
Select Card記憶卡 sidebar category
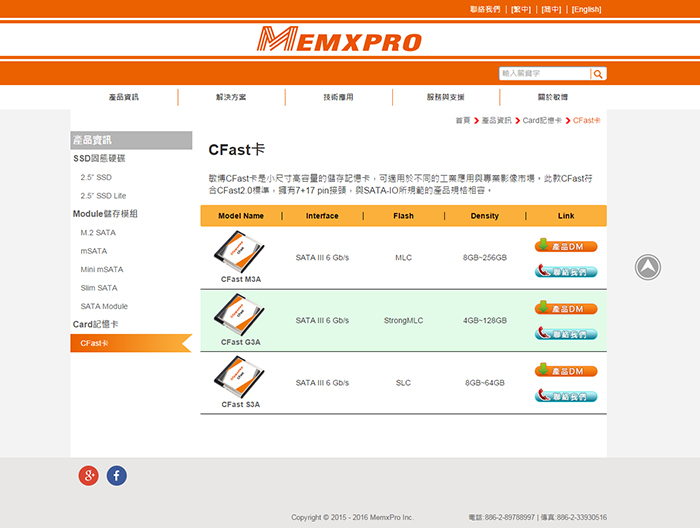click(96, 324)
